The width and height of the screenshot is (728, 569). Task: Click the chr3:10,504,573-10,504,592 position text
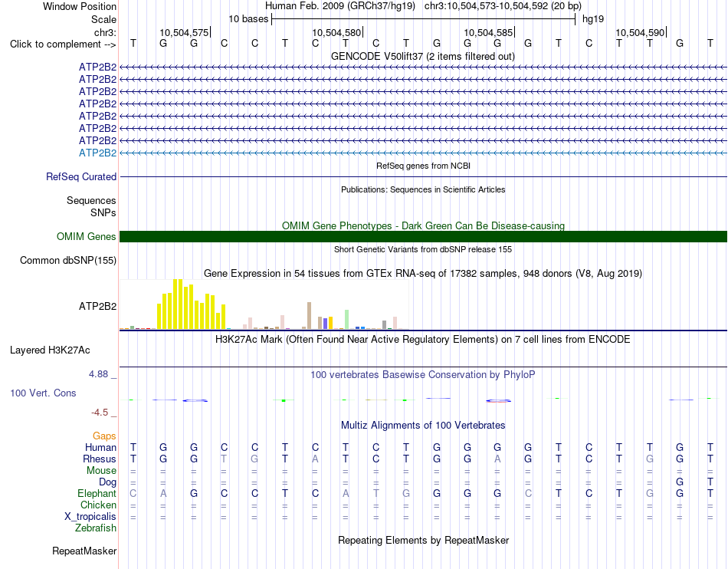(503, 6)
